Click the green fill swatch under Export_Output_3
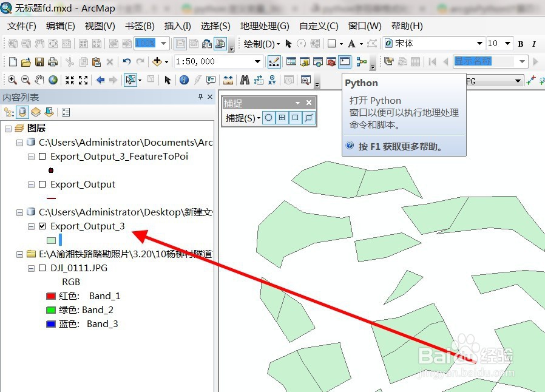This screenshot has width=545, height=392. tap(52, 240)
